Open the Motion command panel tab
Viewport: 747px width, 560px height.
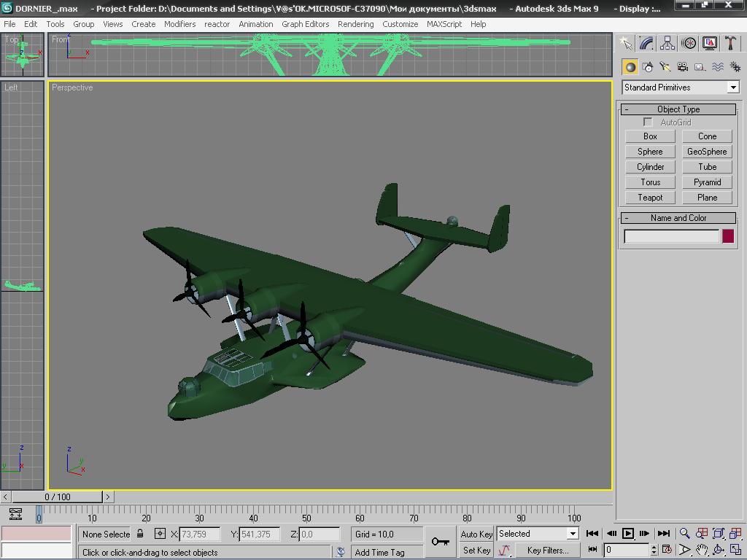coord(689,44)
